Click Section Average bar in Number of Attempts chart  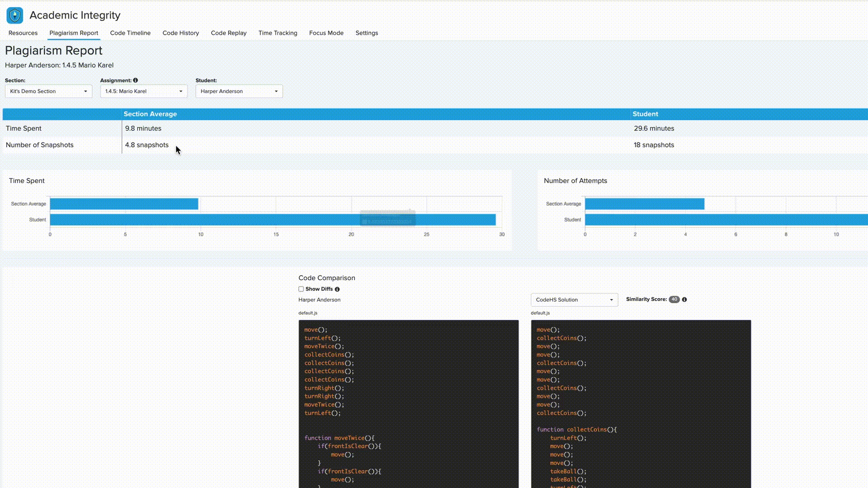pos(644,204)
